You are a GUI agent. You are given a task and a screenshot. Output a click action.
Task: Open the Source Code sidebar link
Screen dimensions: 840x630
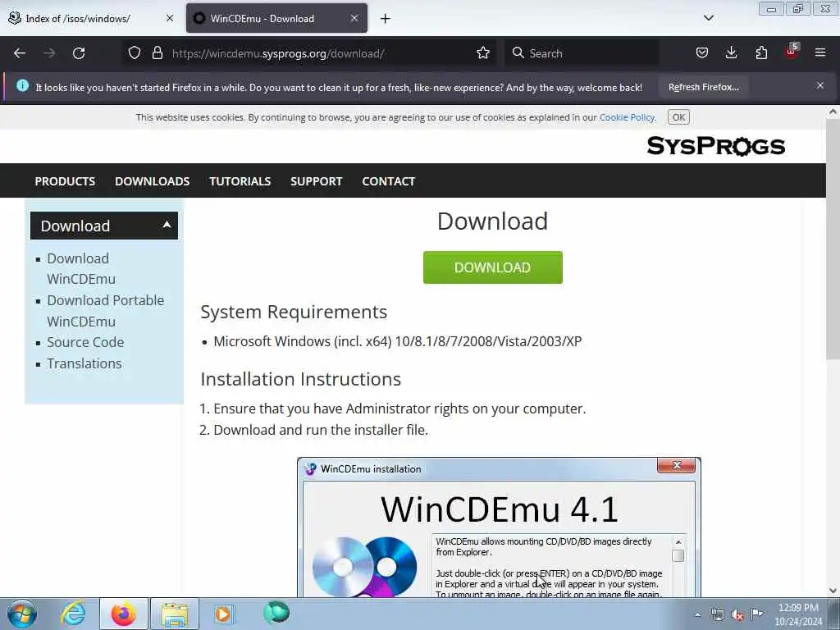(x=85, y=342)
